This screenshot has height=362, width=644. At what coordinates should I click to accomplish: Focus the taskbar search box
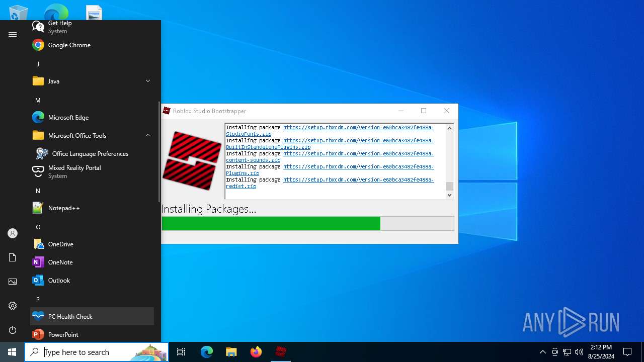tap(97, 352)
